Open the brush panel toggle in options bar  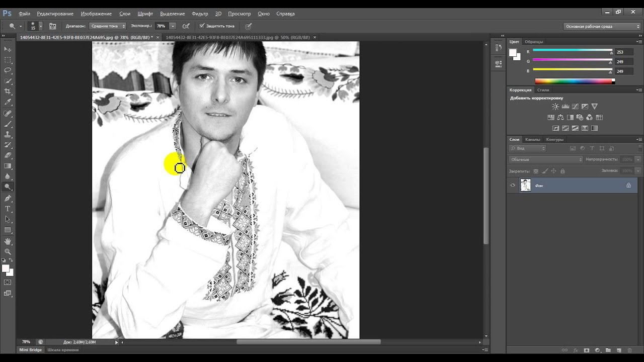coord(52,26)
